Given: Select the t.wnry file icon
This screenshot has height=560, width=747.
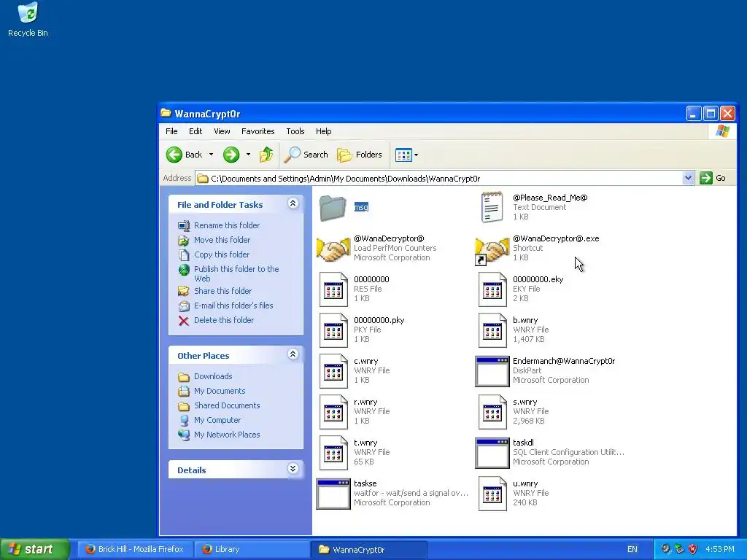Looking at the screenshot, I should click(333, 453).
